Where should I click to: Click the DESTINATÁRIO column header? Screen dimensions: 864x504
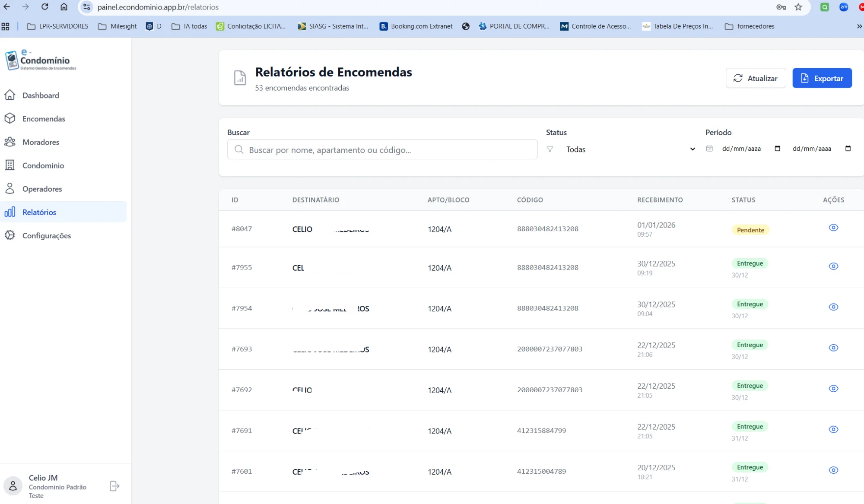tap(316, 200)
